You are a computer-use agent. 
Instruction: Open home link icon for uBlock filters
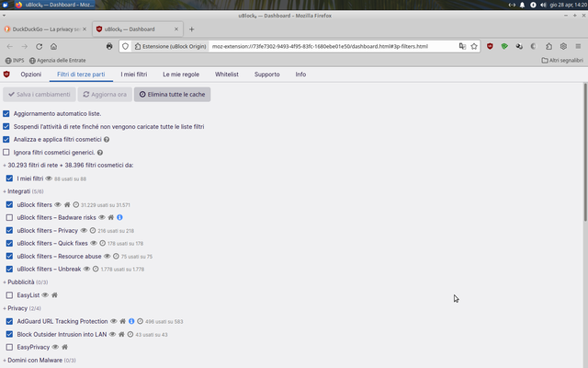(x=67, y=204)
